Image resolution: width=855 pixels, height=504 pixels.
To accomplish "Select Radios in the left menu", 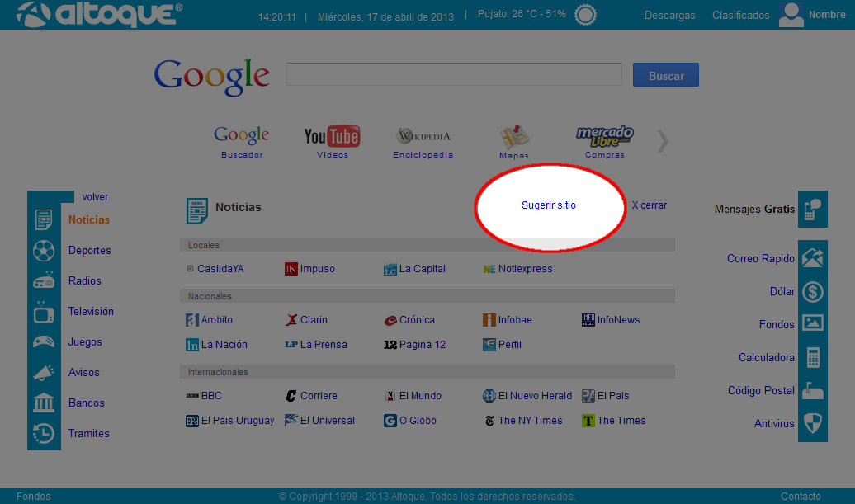I will tap(84, 280).
